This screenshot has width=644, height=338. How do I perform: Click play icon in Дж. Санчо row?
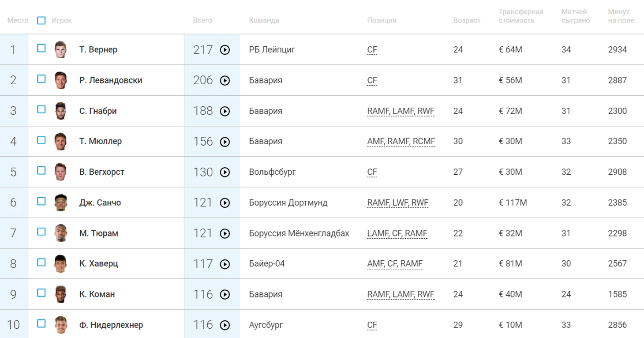pyautogui.click(x=225, y=203)
